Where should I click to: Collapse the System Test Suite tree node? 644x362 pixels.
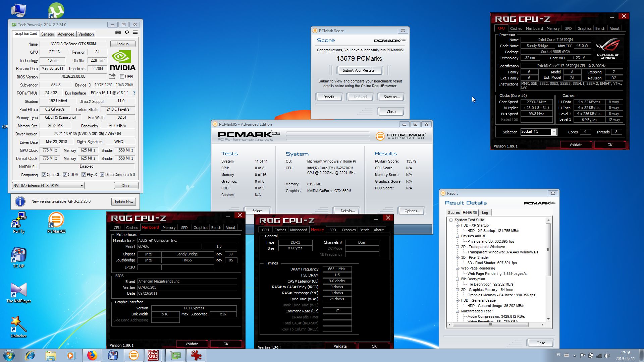coord(451,220)
